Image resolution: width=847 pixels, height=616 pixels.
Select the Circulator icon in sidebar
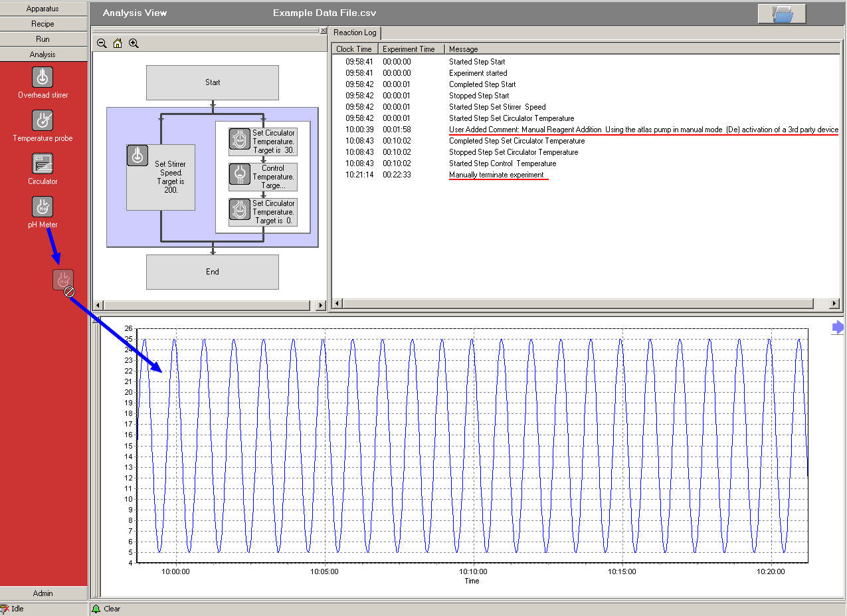[43, 163]
